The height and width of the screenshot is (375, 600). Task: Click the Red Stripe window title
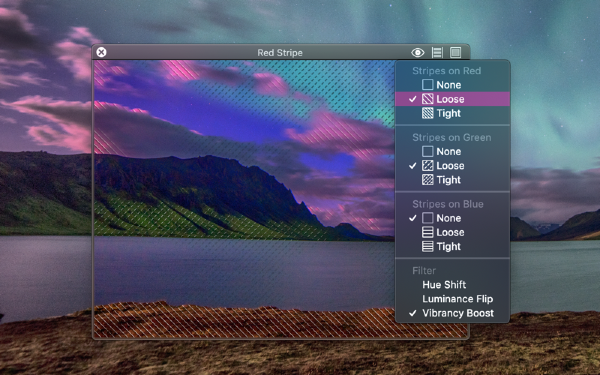(x=280, y=52)
